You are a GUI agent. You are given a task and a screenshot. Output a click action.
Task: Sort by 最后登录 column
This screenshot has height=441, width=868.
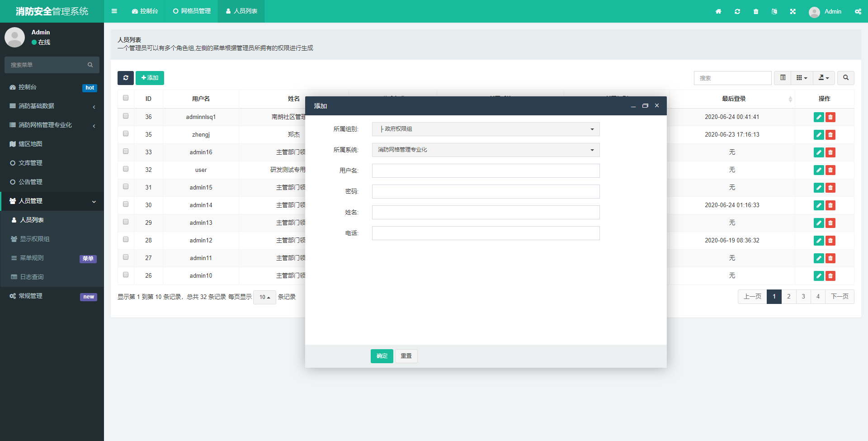[x=733, y=99]
